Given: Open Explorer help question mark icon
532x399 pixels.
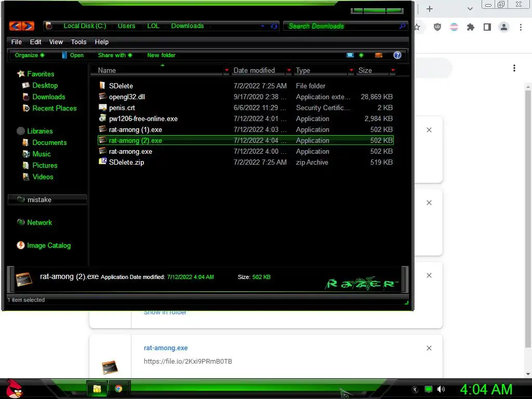Looking at the screenshot, I should pos(397,55).
